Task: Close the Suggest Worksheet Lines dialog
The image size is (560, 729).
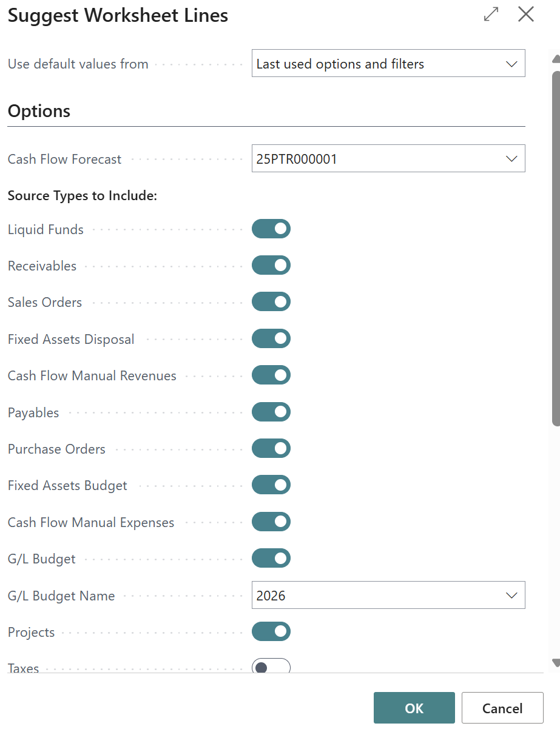Action: pyautogui.click(x=526, y=15)
